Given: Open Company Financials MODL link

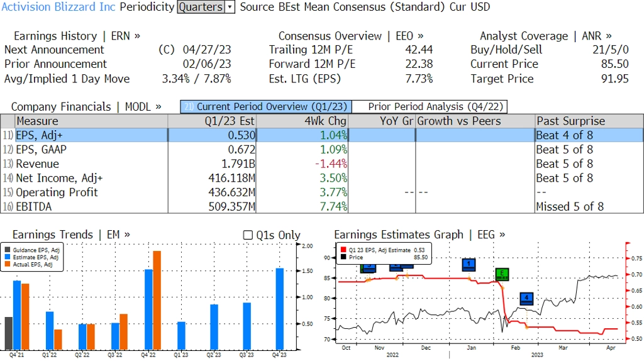Looking at the screenshot, I should [x=86, y=107].
